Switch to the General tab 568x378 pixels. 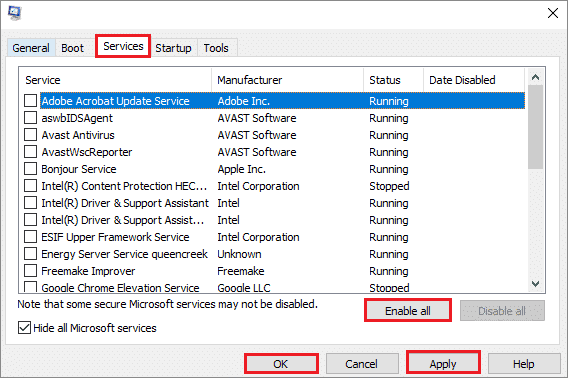31,48
